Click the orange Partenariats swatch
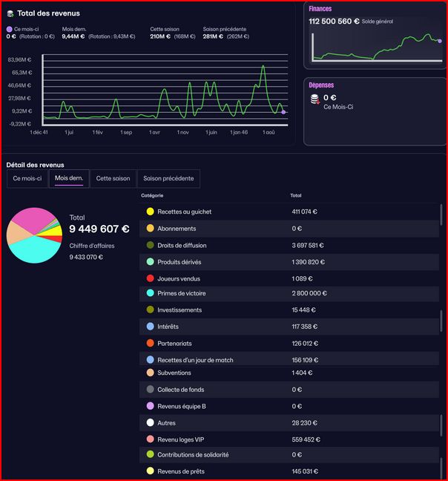Viewport: 448px width, 481px height. [x=150, y=343]
